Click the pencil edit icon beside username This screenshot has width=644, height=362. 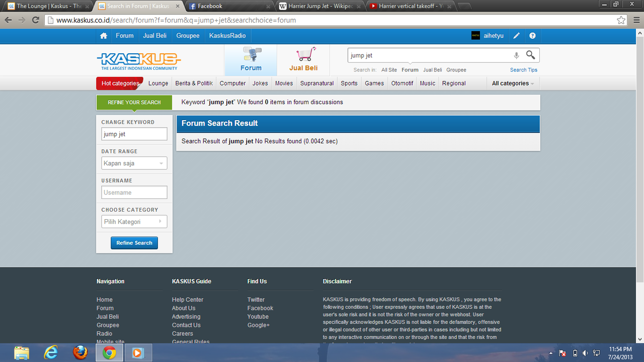[516, 36]
